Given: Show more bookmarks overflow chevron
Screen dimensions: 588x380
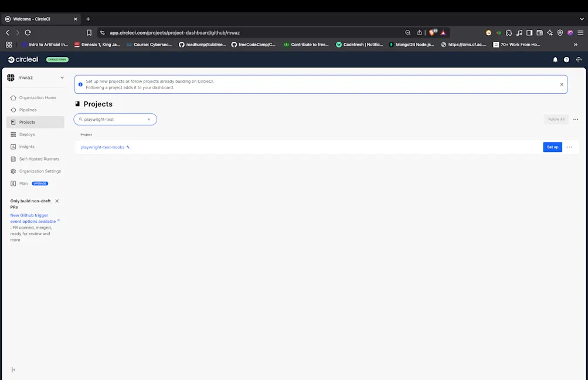Looking at the screenshot, I should [576, 45].
